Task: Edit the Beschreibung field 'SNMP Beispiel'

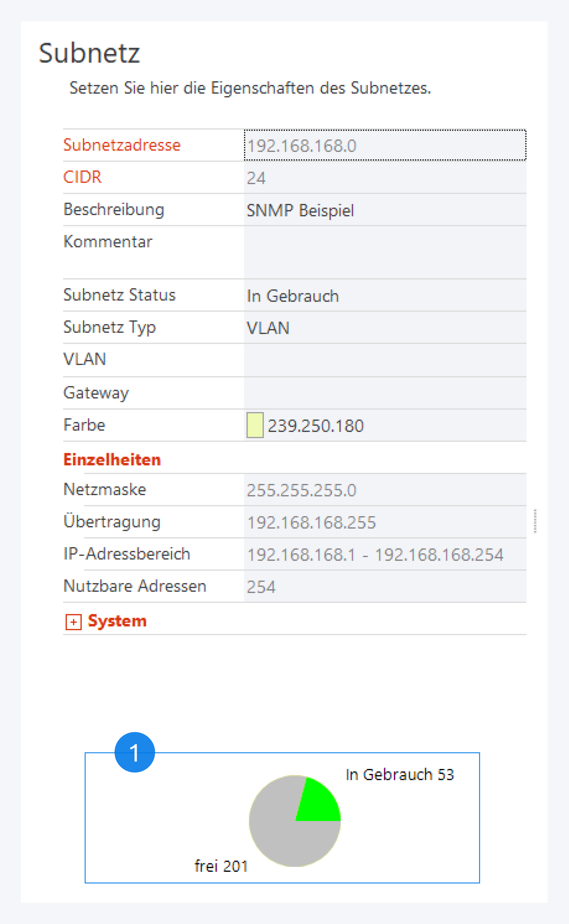Action: (x=385, y=210)
